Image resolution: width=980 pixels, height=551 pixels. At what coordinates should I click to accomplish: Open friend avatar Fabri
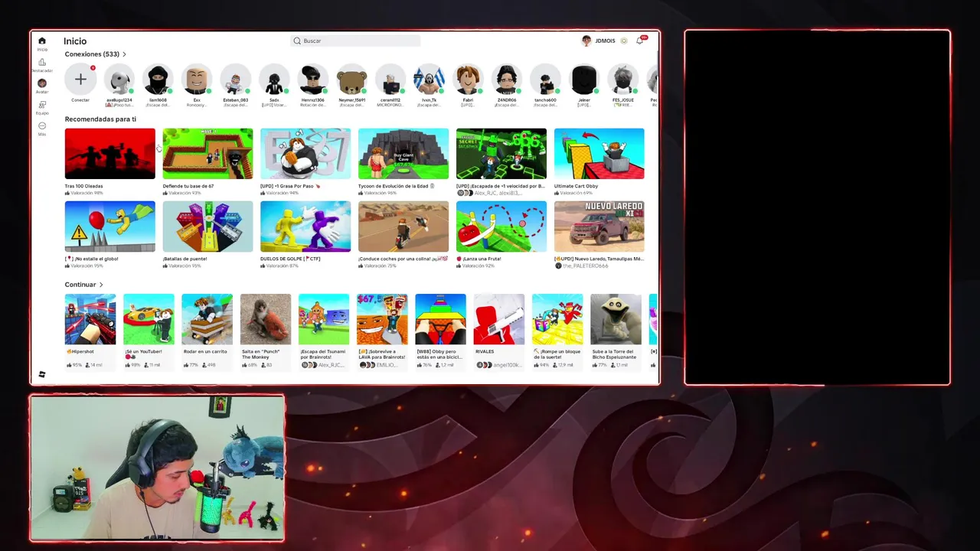468,79
